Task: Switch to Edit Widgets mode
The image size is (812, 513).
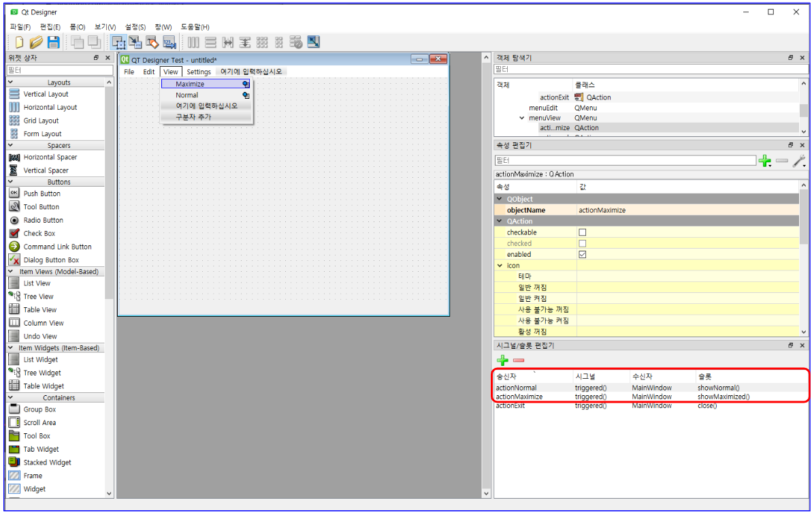Action: click(x=118, y=42)
